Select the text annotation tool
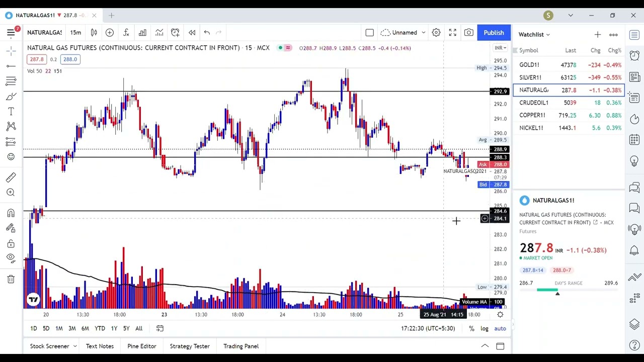Image resolution: width=644 pixels, height=362 pixels. [x=11, y=112]
